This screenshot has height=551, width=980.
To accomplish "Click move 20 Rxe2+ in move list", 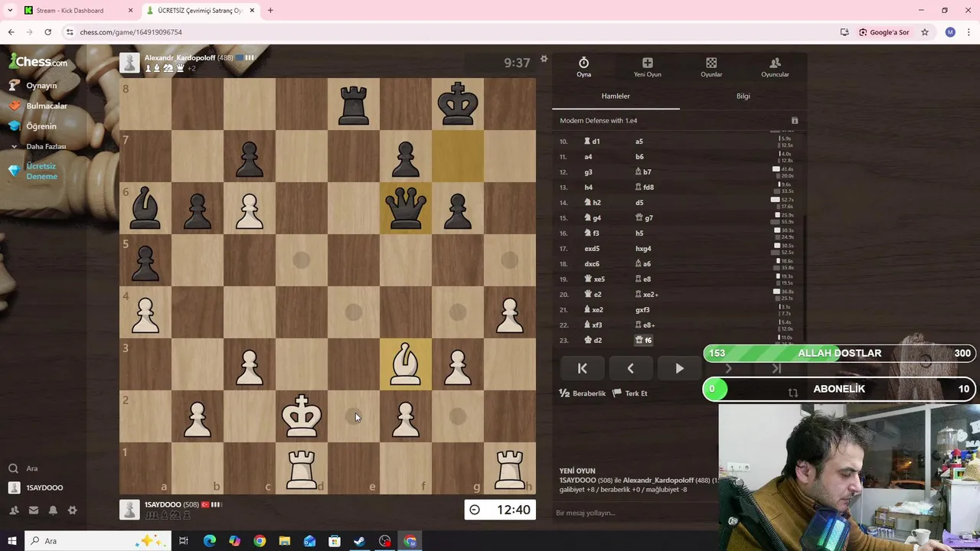I will pos(647,295).
